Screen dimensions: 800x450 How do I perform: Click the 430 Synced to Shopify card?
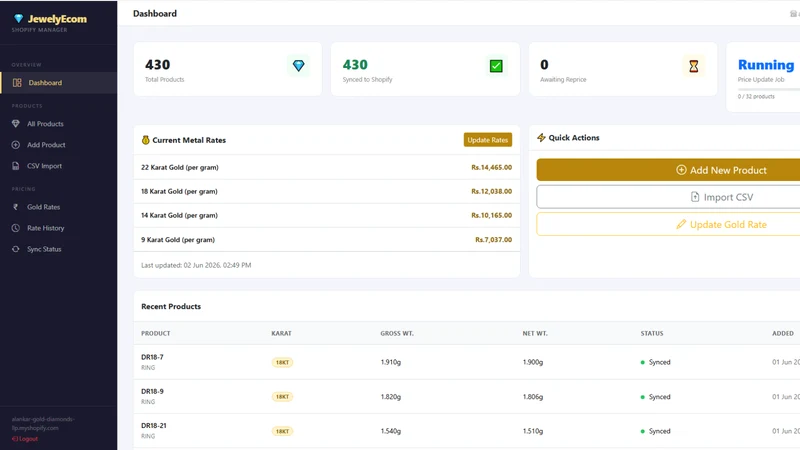tap(425, 69)
